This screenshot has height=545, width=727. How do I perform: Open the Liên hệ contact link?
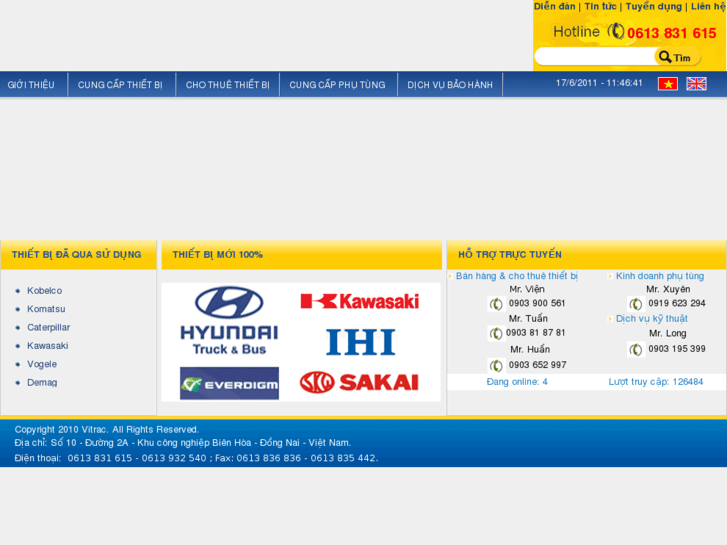708,6
